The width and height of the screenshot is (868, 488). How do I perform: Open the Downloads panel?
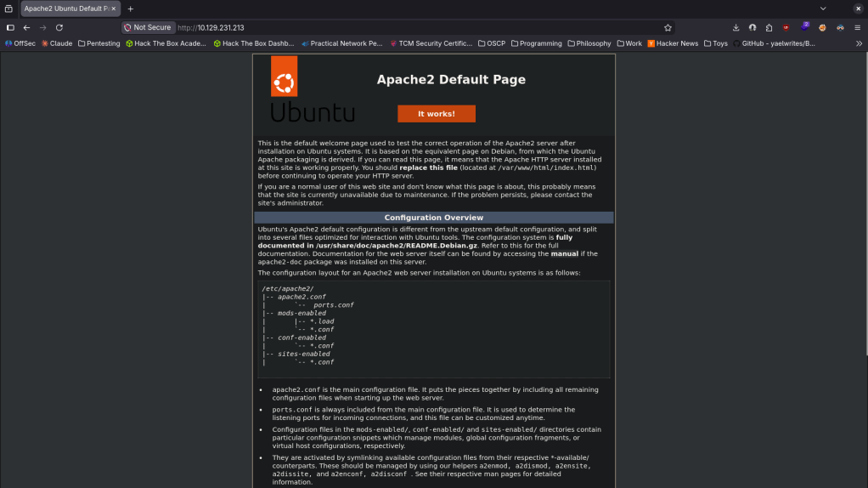point(736,27)
